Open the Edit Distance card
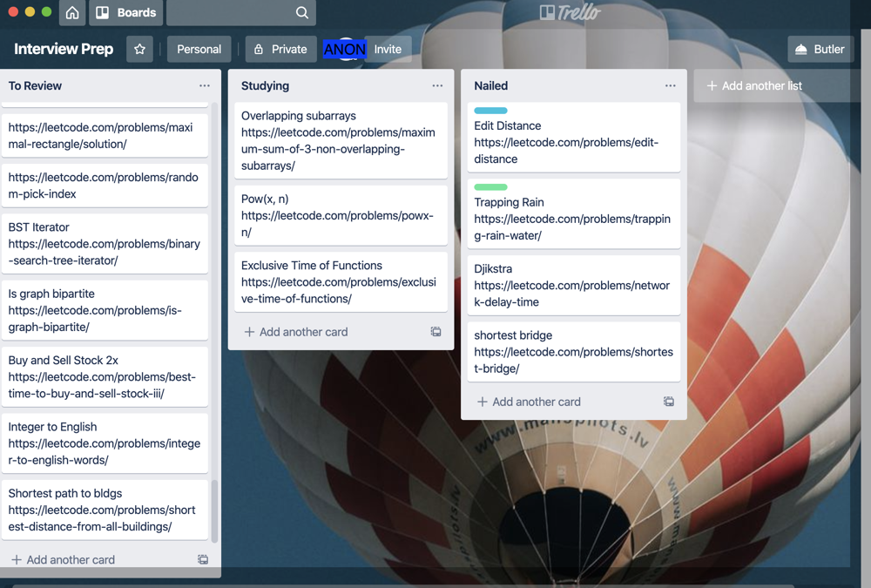 [x=573, y=138]
